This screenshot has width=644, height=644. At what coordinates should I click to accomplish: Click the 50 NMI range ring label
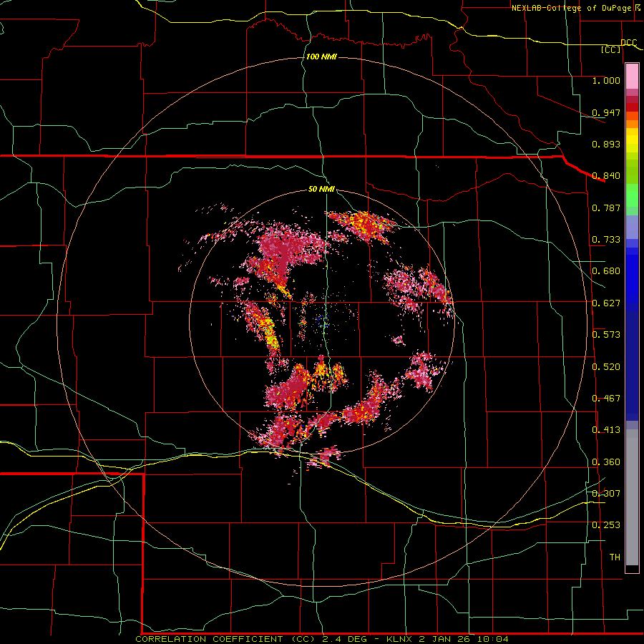pyautogui.click(x=321, y=189)
